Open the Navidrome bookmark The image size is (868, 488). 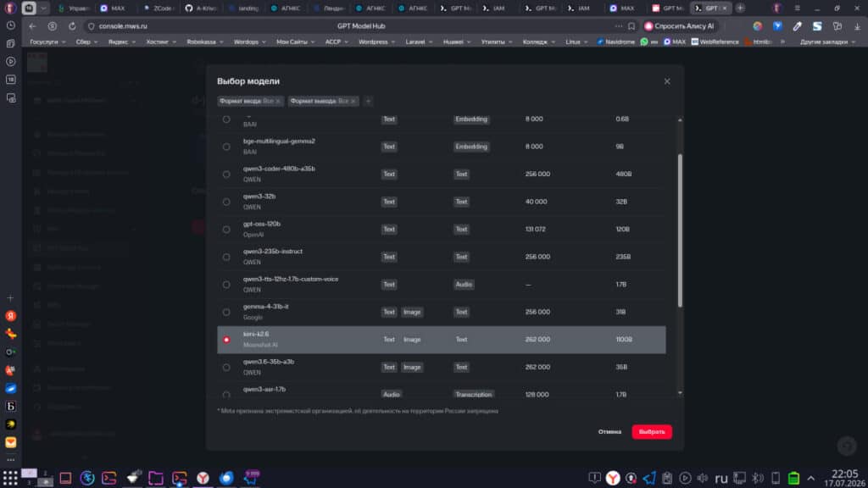(615, 42)
